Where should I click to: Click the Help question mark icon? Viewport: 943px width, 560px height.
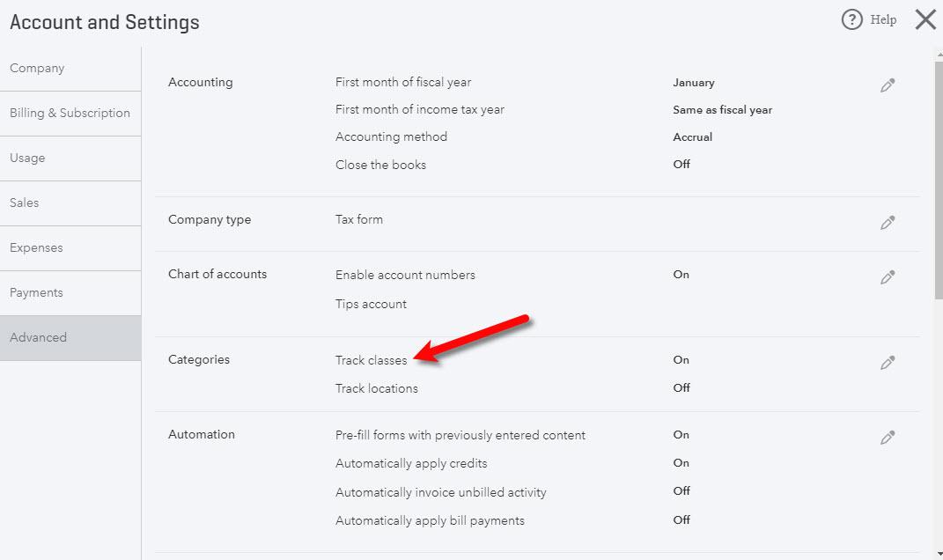[851, 20]
